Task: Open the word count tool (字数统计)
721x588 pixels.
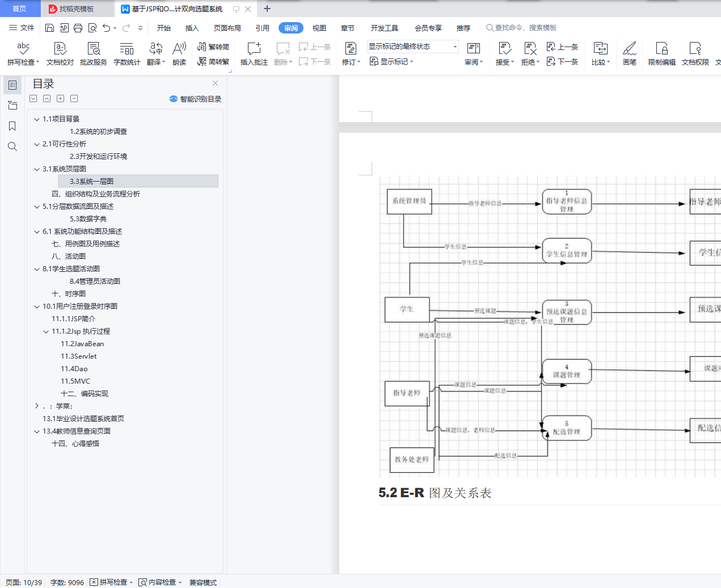Action: click(x=127, y=54)
